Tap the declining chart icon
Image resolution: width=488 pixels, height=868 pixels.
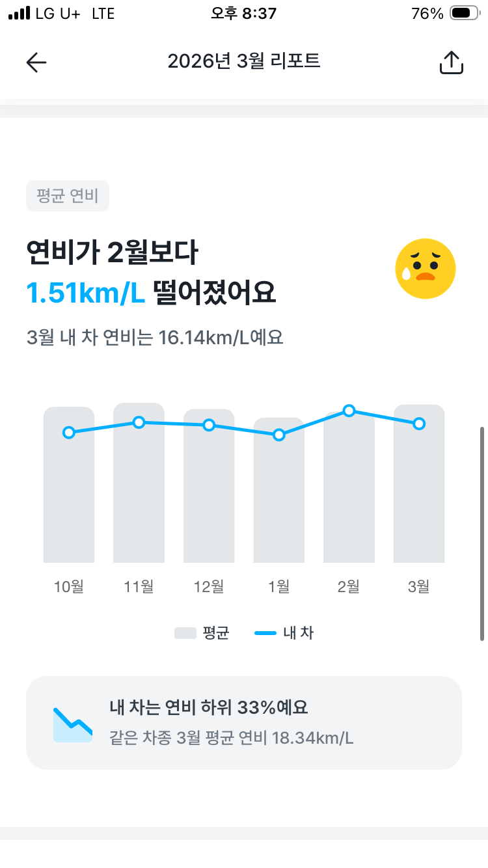tap(72, 724)
